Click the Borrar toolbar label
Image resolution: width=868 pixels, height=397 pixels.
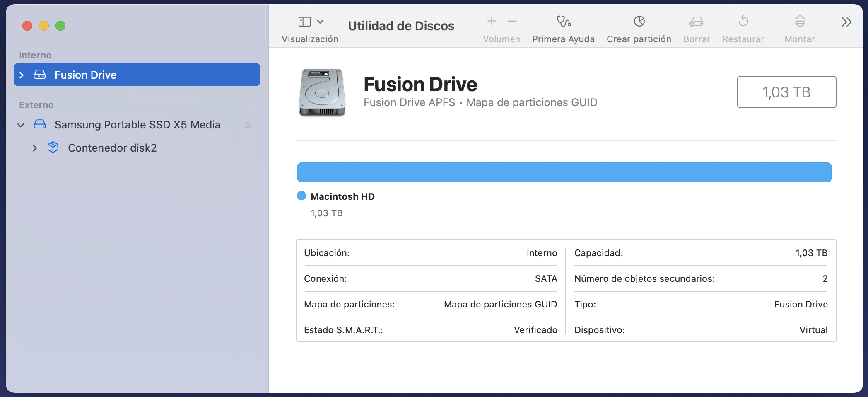[x=697, y=39]
